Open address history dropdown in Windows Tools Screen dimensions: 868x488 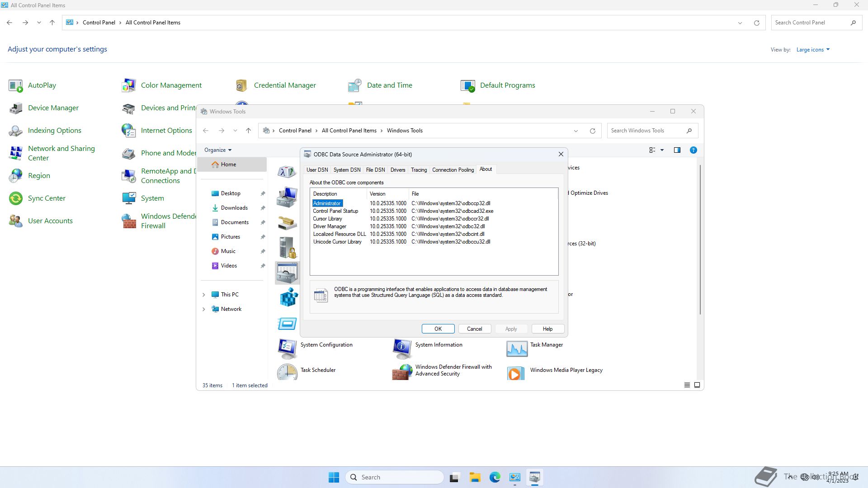coord(576,131)
